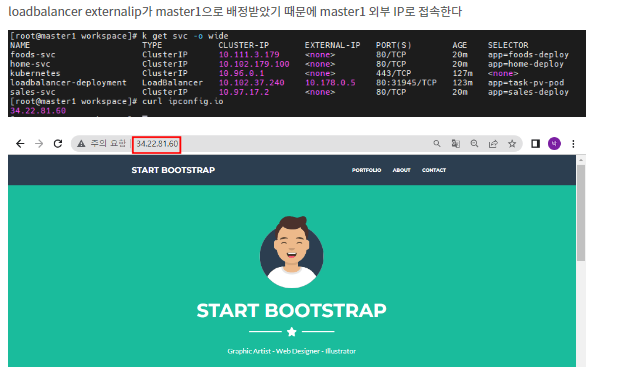Click the EXTERNAL-IP column header
This screenshot has width=626, height=387.
(x=333, y=45)
